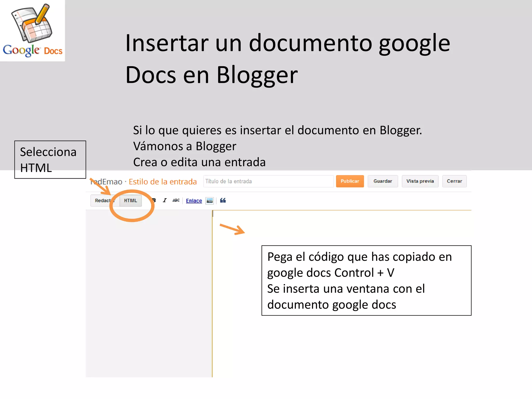Viewport: 532px width, 399px height.
Task: Toggle bold formatting in the toolbar
Action: coord(154,200)
